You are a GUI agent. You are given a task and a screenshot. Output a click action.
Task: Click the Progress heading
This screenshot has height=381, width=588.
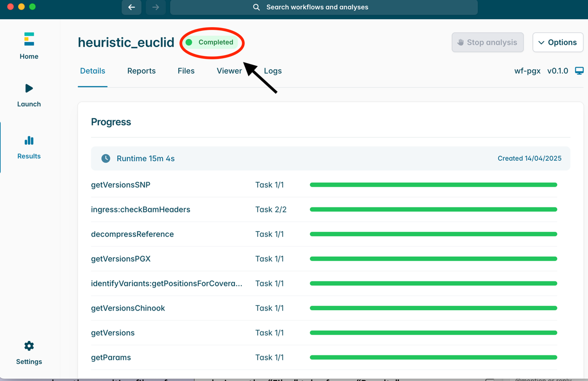111,122
